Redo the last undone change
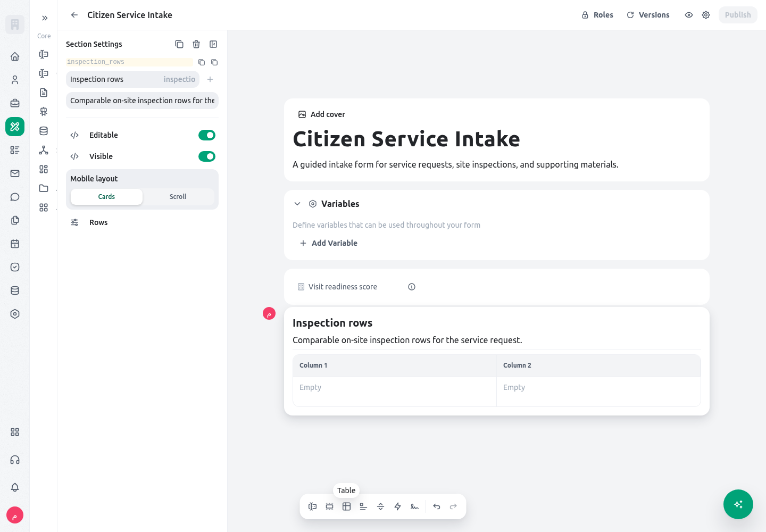 click(453, 506)
